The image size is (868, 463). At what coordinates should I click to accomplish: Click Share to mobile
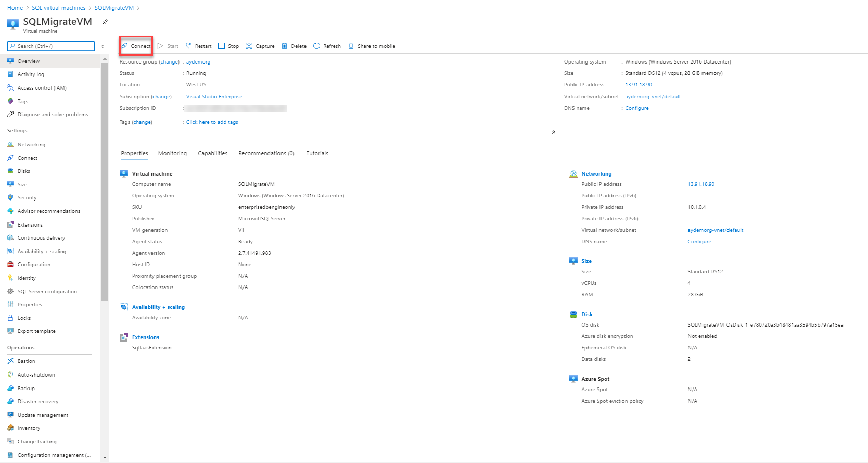pos(372,46)
